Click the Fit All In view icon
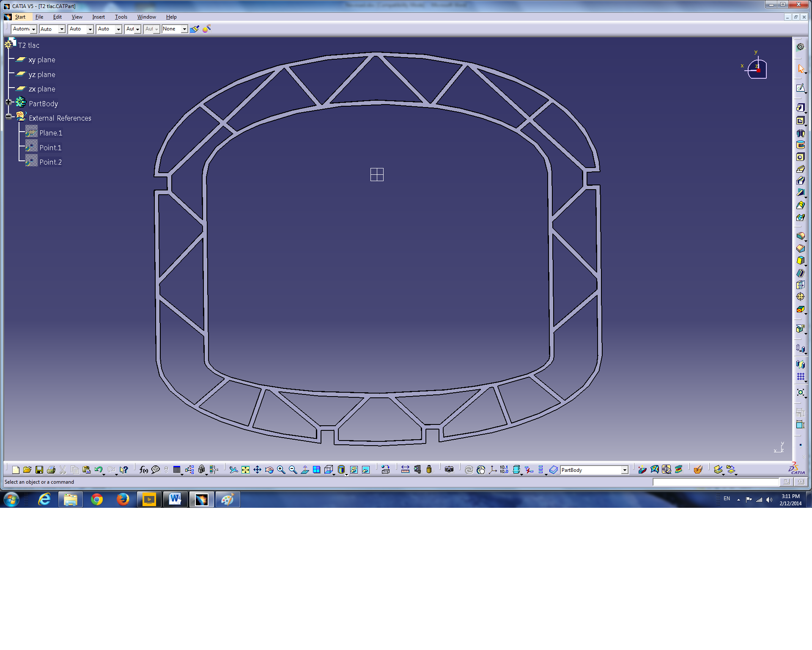The width and height of the screenshot is (812, 650). pos(245,470)
